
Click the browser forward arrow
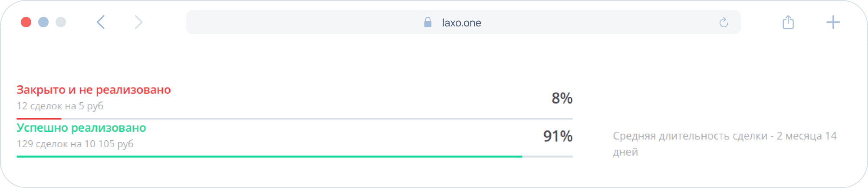coord(138,22)
